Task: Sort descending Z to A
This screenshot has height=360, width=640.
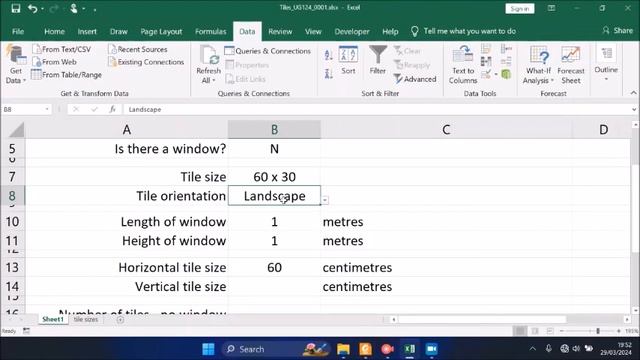Action: [x=329, y=74]
